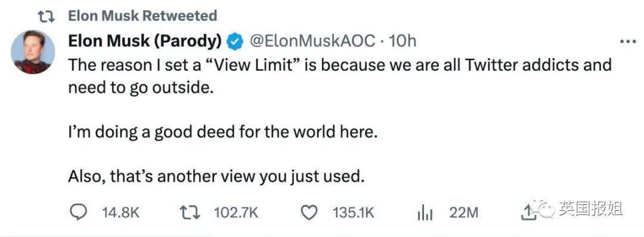Click the share upload icon

tap(527, 212)
